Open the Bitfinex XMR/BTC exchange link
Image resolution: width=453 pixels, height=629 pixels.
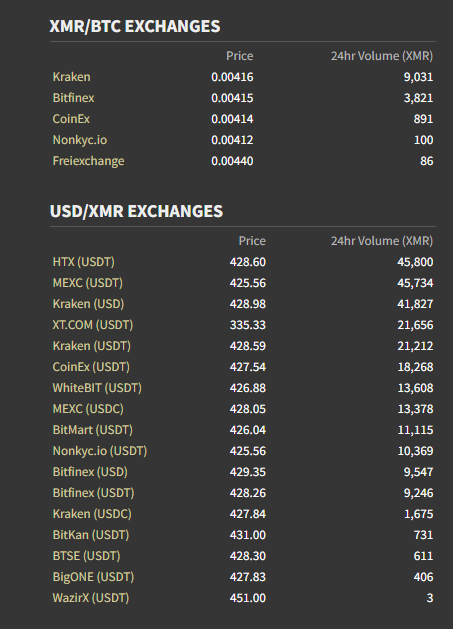coord(73,98)
